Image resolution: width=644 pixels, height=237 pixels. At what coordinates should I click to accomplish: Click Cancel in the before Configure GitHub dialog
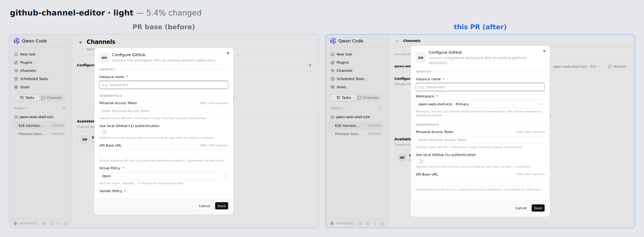[204, 206]
